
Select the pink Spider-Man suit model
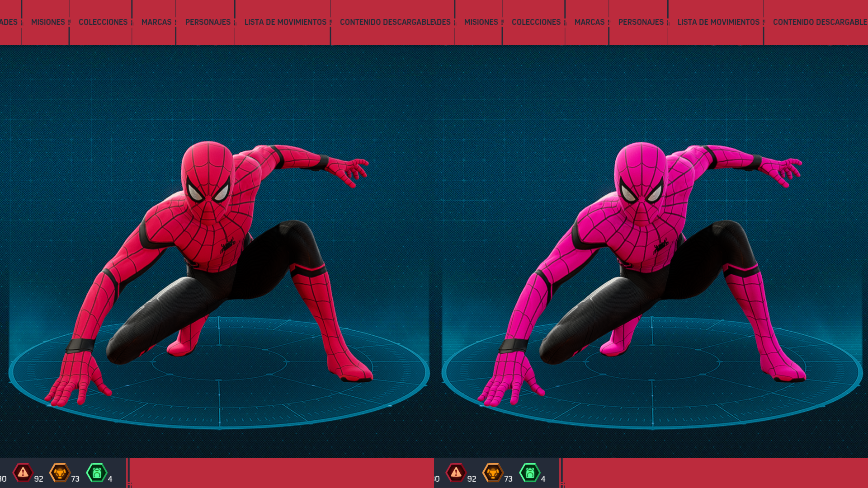tap(641, 273)
